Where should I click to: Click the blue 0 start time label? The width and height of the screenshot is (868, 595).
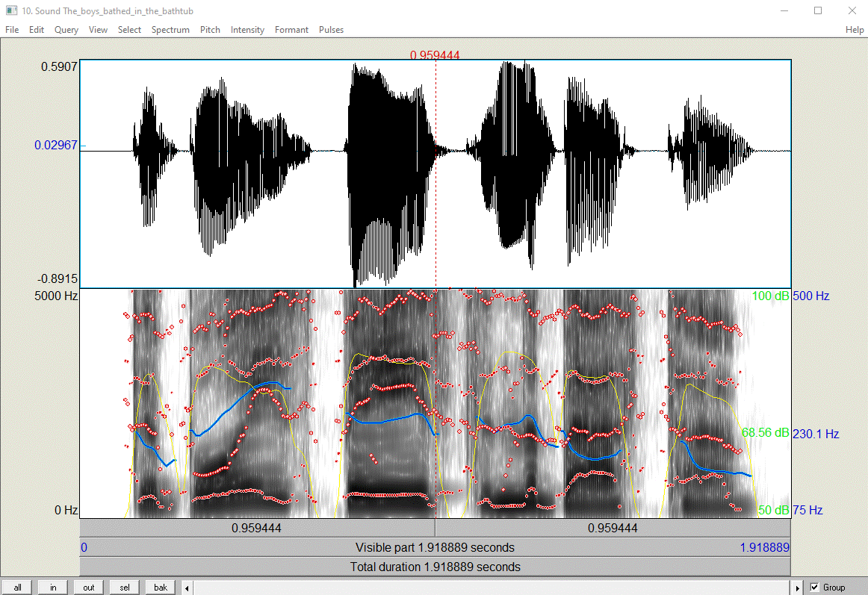coord(84,547)
